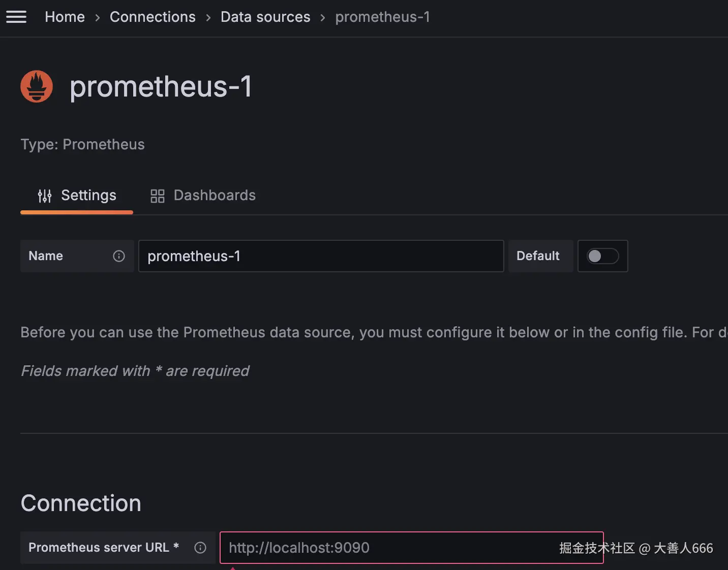Go to Home via breadcrumb

click(x=65, y=17)
